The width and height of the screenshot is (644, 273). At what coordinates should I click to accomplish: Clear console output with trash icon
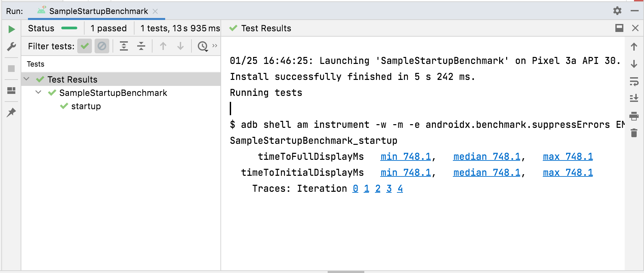click(634, 133)
